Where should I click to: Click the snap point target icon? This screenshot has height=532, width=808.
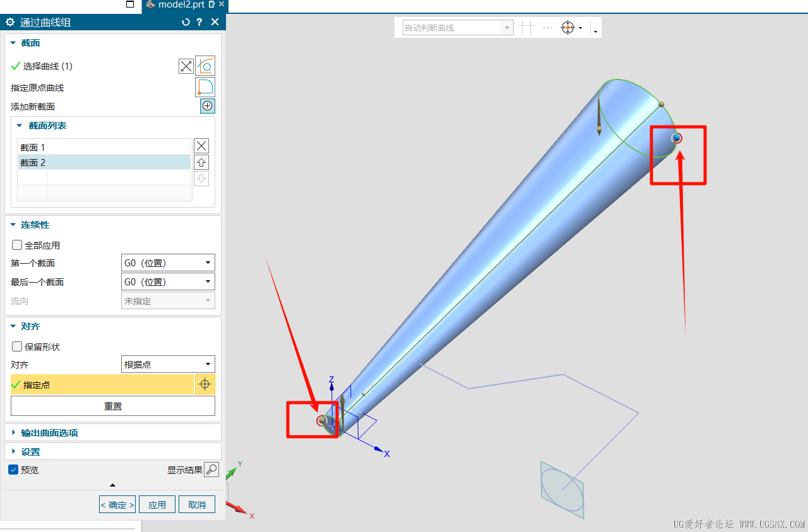[x=567, y=28]
